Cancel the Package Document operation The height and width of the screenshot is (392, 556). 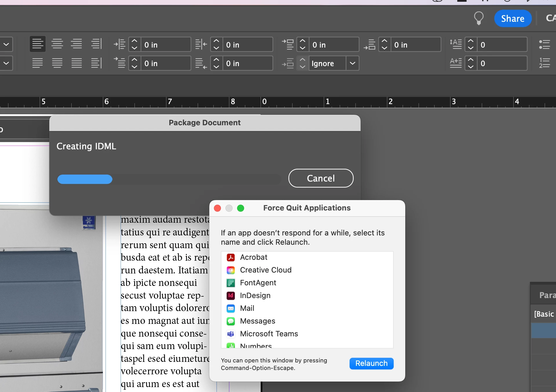[321, 178]
